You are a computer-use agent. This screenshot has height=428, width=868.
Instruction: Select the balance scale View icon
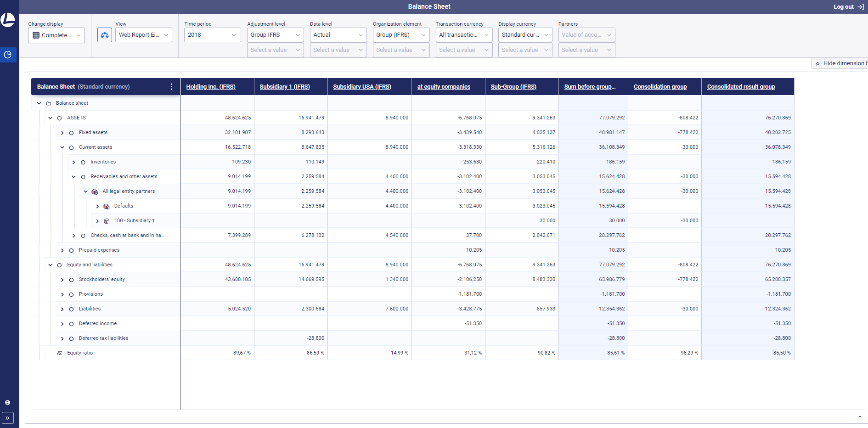click(104, 34)
